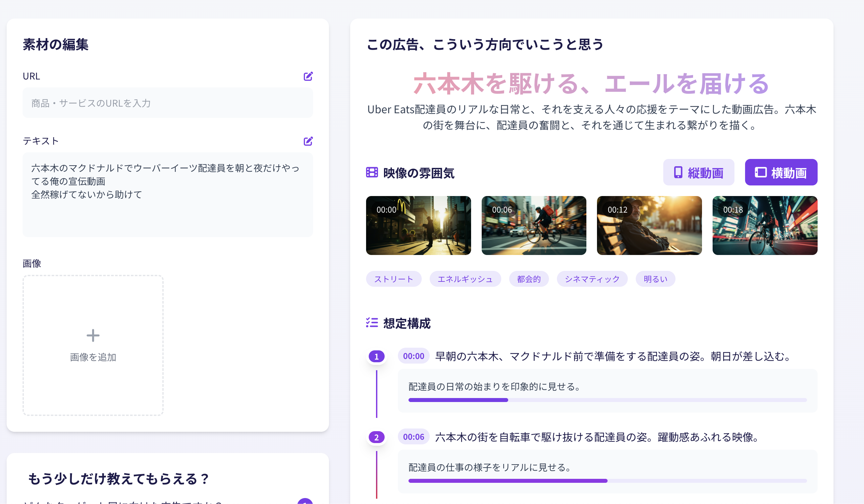Click step number 2 circle marker
Viewport: 864px width, 504px height.
pos(376,437)
